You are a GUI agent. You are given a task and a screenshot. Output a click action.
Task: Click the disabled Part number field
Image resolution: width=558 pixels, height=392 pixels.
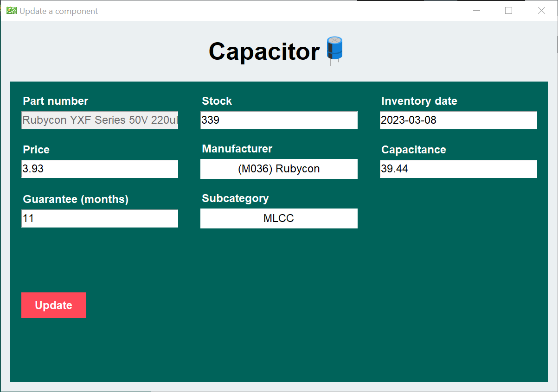[x=100, y=120]
